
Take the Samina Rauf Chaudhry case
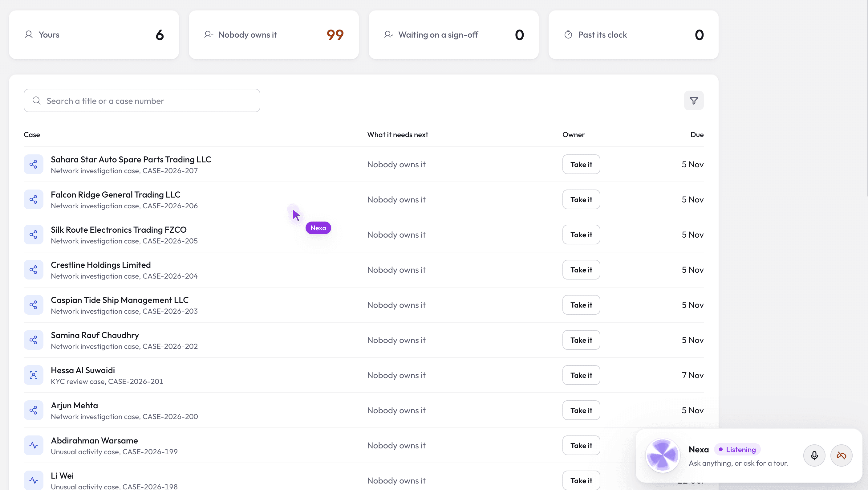[x=581, y=340]
